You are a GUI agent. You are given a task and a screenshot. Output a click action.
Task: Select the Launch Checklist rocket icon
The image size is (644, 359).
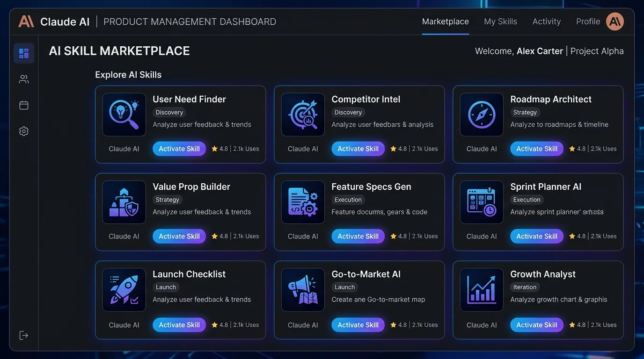click(x=124, y=290)
